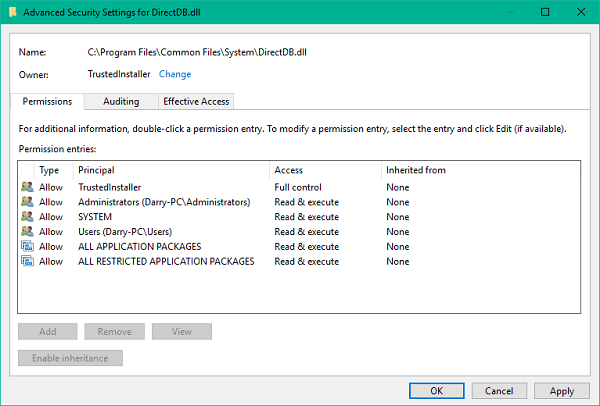
Task: Click the folder icon in the title bar
Action: 13,12
